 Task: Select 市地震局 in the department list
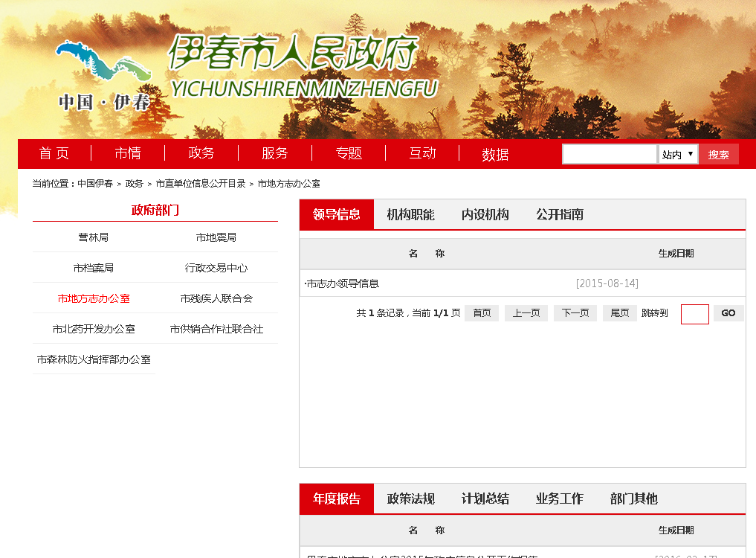216,237
